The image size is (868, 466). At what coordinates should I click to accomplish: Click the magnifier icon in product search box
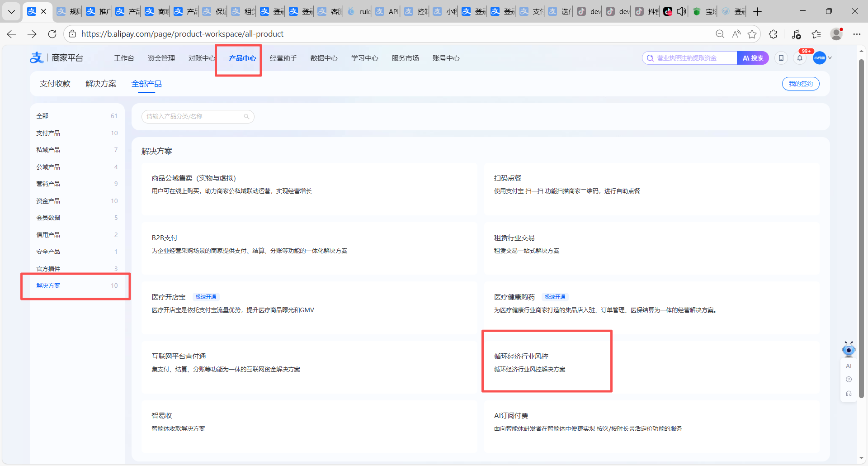click(x=246, y=117)
